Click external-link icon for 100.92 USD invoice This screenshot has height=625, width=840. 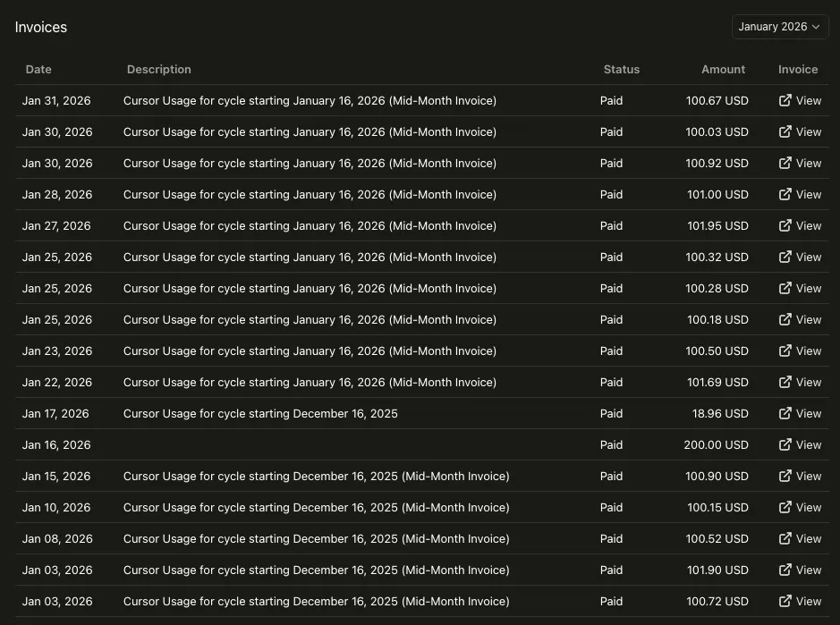pyautogui.click(x=785, y=163)
